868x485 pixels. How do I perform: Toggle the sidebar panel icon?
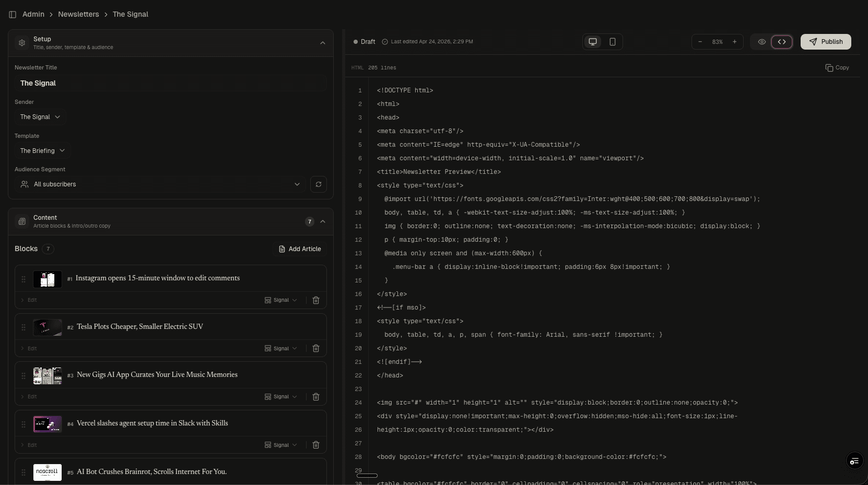point(13,15)
